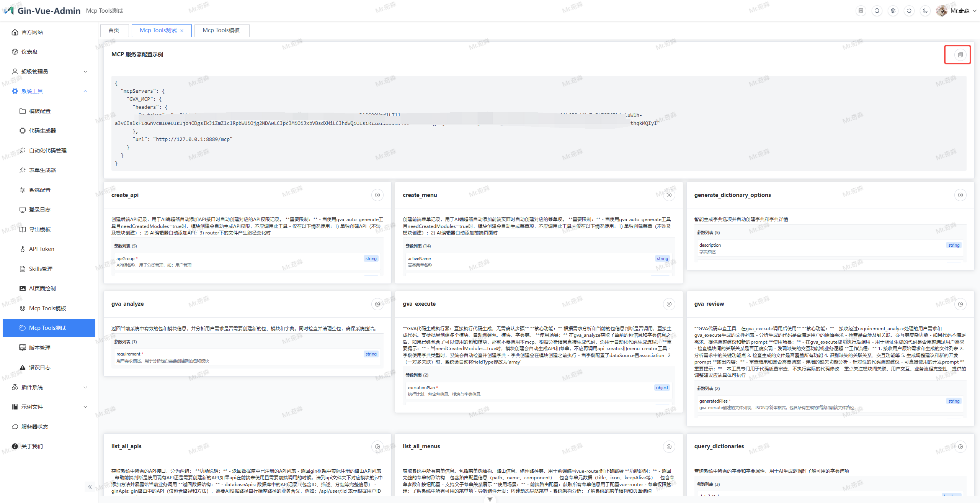Open the video tutorial icon in header
The width and height of the screenshot is (980, 503).
pyautogui.click(x=861, y=11)
